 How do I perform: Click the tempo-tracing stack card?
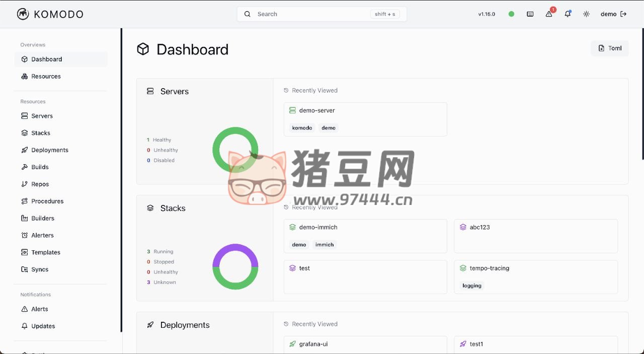tap(535, 276)
